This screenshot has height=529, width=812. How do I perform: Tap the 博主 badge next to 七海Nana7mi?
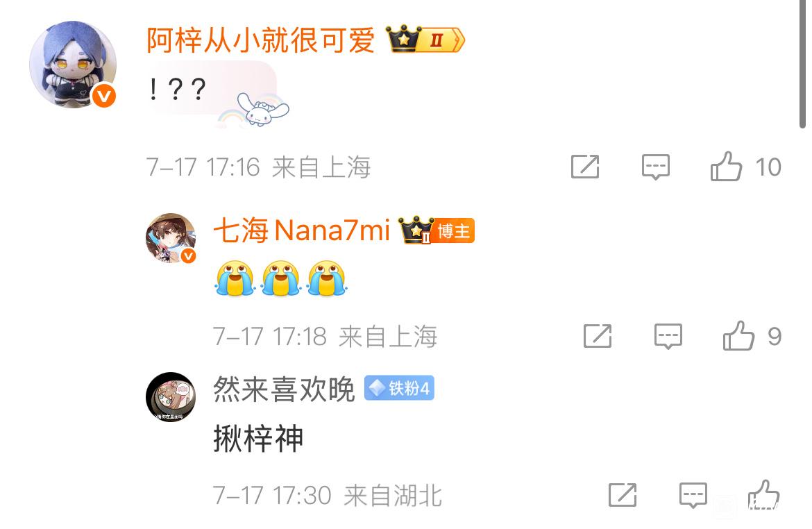click(x=454, y=230)
